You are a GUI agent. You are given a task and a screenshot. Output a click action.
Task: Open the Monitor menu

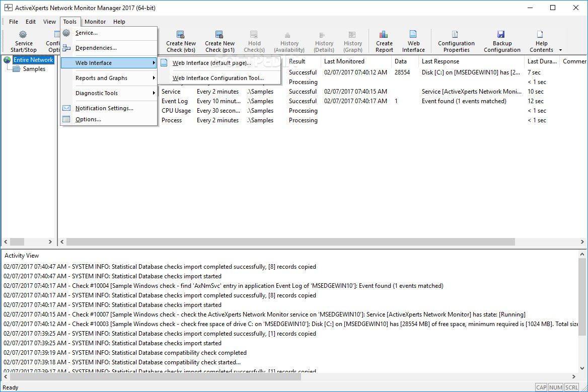tap(95, 22)
